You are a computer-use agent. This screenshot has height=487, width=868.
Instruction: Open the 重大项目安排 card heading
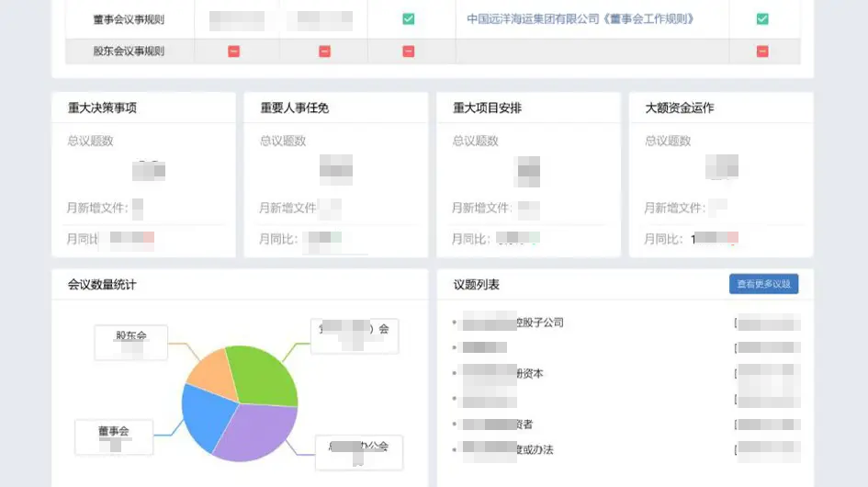[487, 108]
